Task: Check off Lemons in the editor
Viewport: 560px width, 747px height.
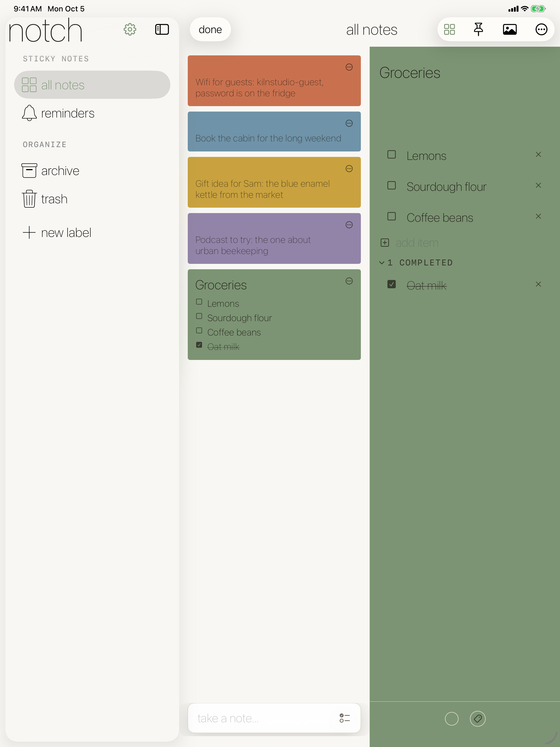Action: [392, 155]
